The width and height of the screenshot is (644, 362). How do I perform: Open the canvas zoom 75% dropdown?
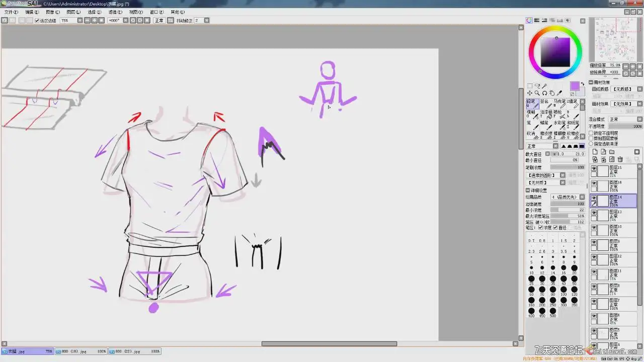click(x=79, y=21)
